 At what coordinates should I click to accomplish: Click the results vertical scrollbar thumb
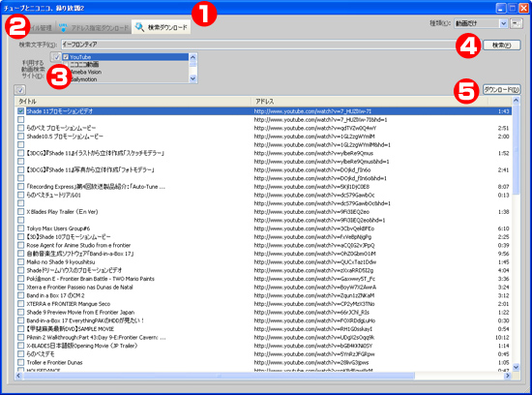517,149
